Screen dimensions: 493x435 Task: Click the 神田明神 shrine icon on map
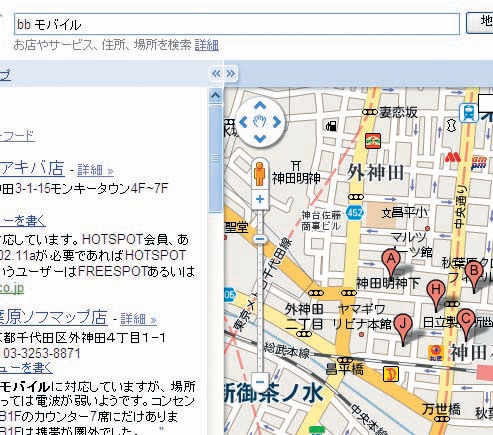(296, 166)
